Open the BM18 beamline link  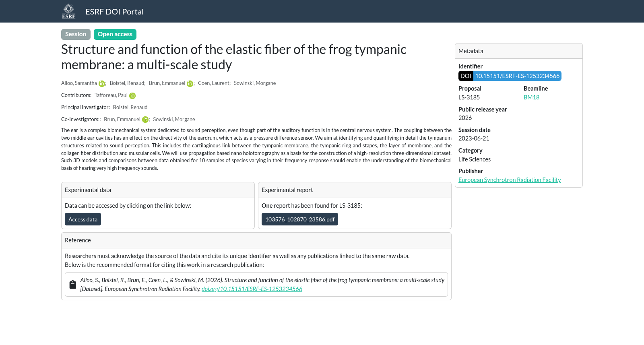531,97
